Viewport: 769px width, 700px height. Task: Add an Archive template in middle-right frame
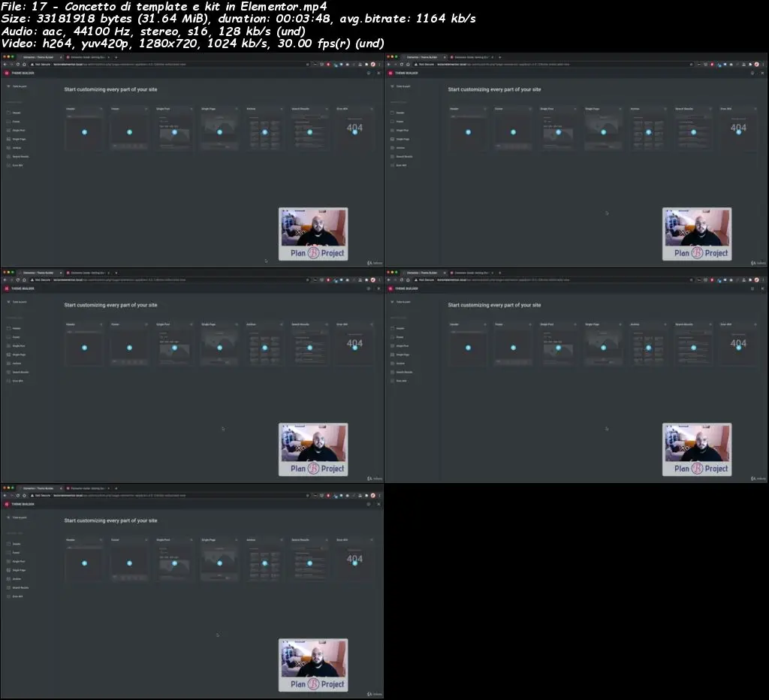[648, 347]
